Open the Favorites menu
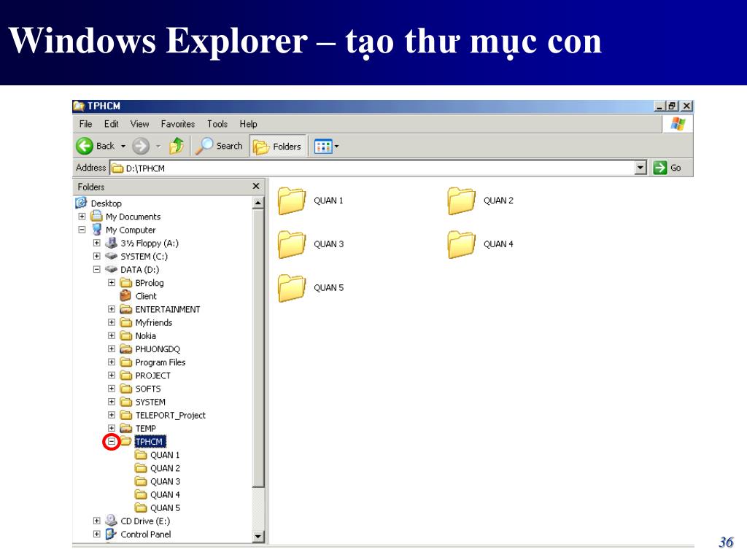Screen dimensions: 747x560 [178, 124]
